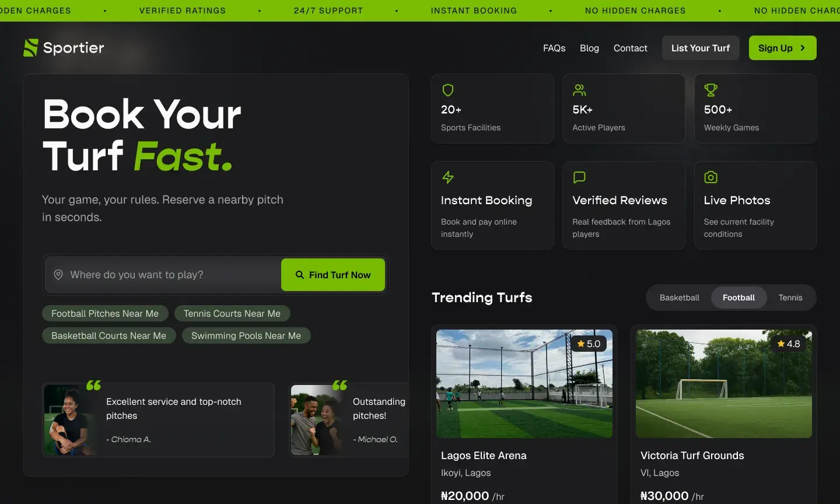Click the camera icon for Live Photos
This screenshot has height=504, width=840.
click(710, 177)
